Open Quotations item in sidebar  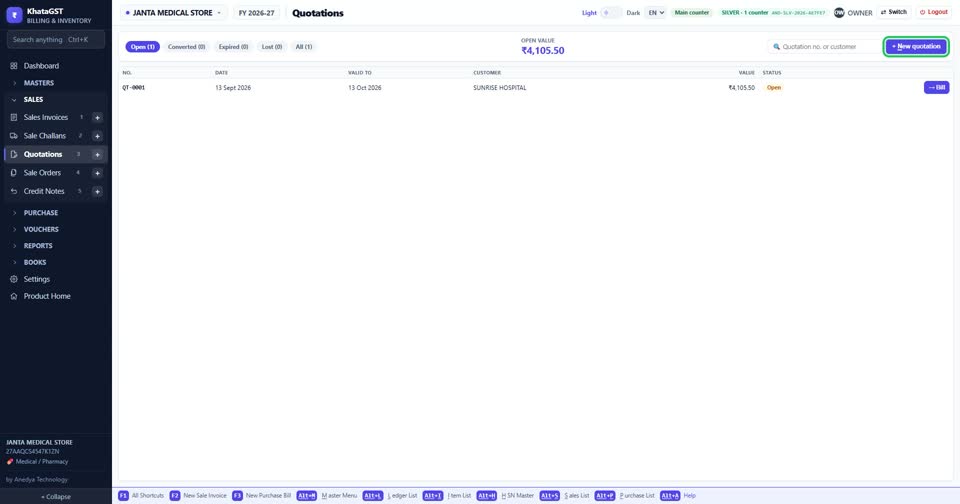tap(43, 154)
